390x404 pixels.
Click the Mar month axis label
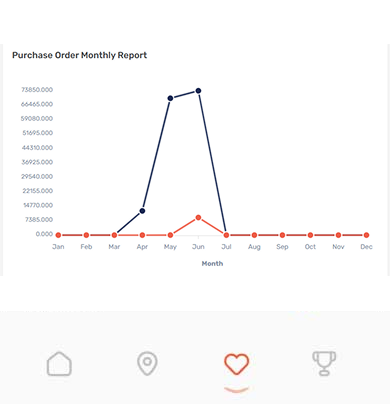[x=114, y=247]
